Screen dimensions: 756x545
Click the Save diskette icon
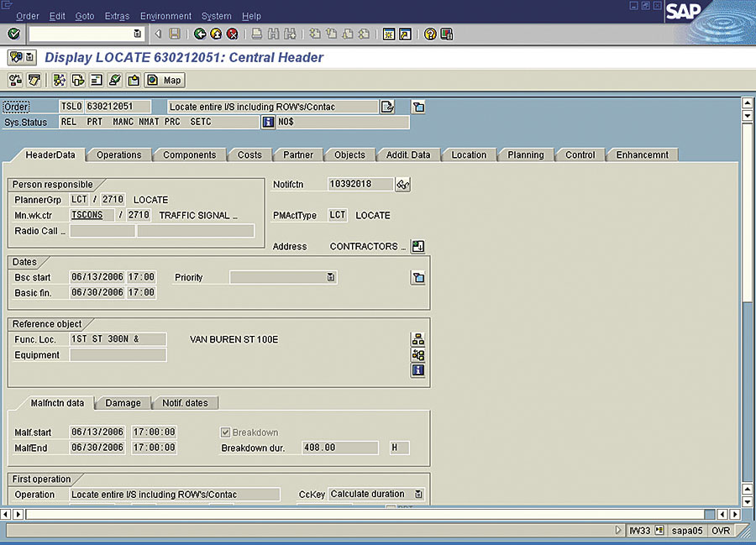click(x=175, y=34)
